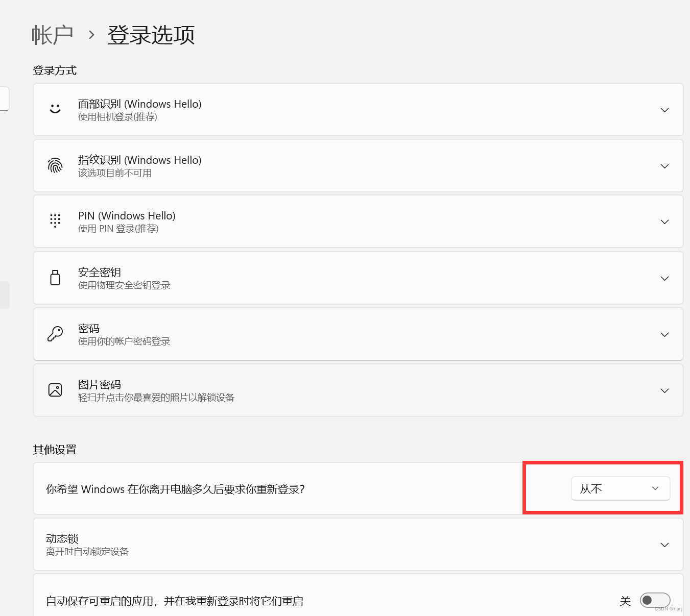Click 离开时自动锁定设备 description
690x616 pixels.
coord(87,552)
